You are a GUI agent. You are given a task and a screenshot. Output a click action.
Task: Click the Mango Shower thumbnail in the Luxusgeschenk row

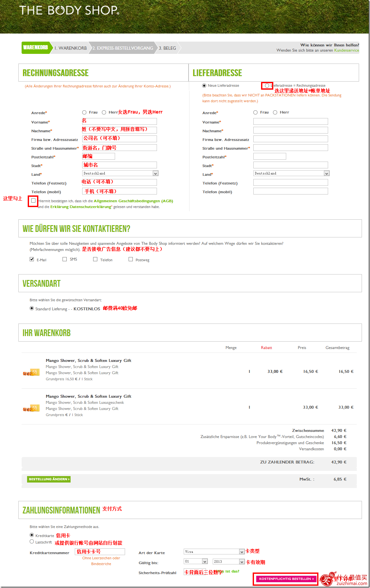31,408
